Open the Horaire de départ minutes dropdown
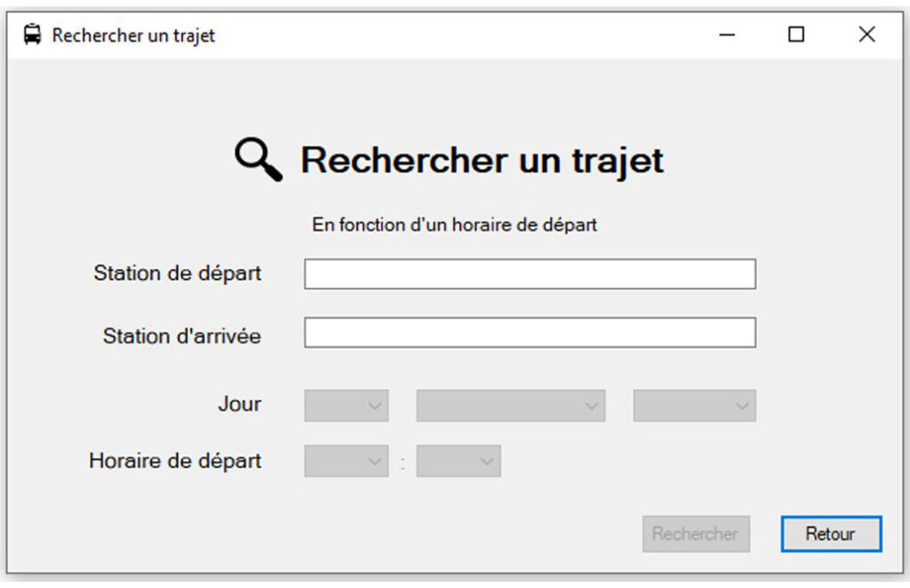 click(x=459, y=461)
